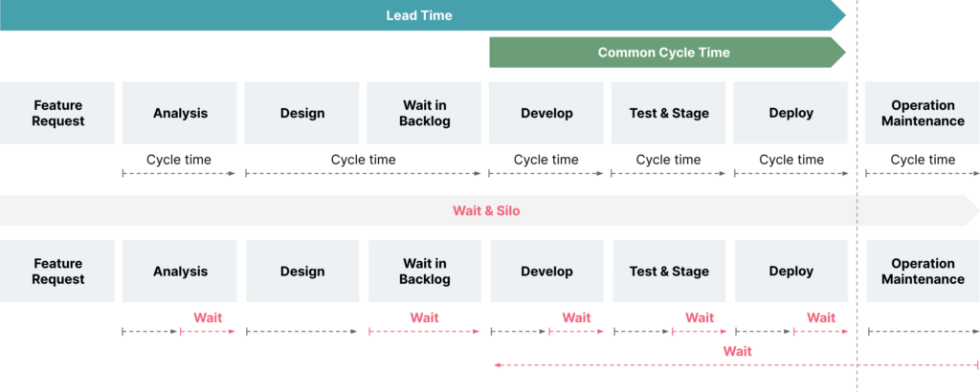Click the top-row Operation Maintenance box
This screenshot has width=980, height=392.
click(923, 113)
